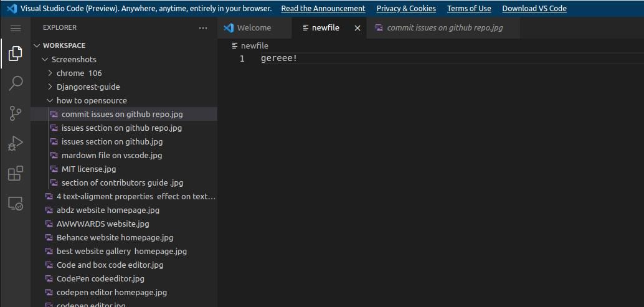This screenshot has height=307, width=644.
Task: Open mardown file on vscode.jpg
Action: pyautogui.click(x=124, y=156)
